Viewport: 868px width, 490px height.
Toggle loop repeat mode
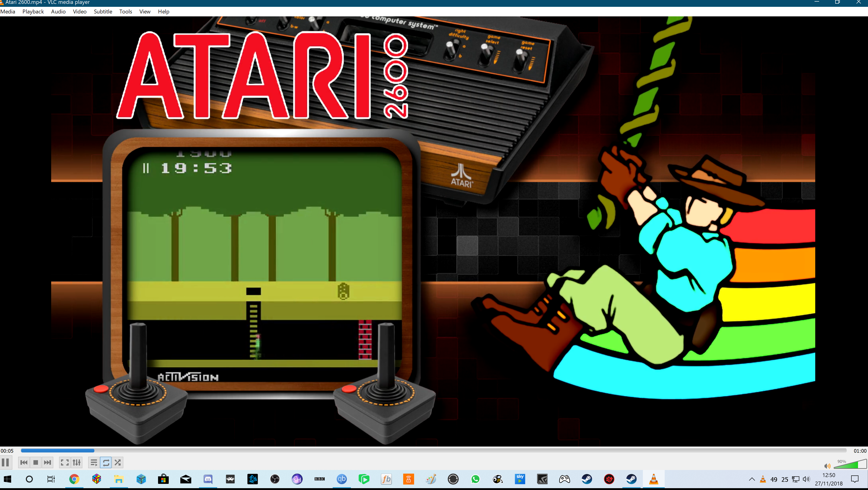click(x=106, y=462)
